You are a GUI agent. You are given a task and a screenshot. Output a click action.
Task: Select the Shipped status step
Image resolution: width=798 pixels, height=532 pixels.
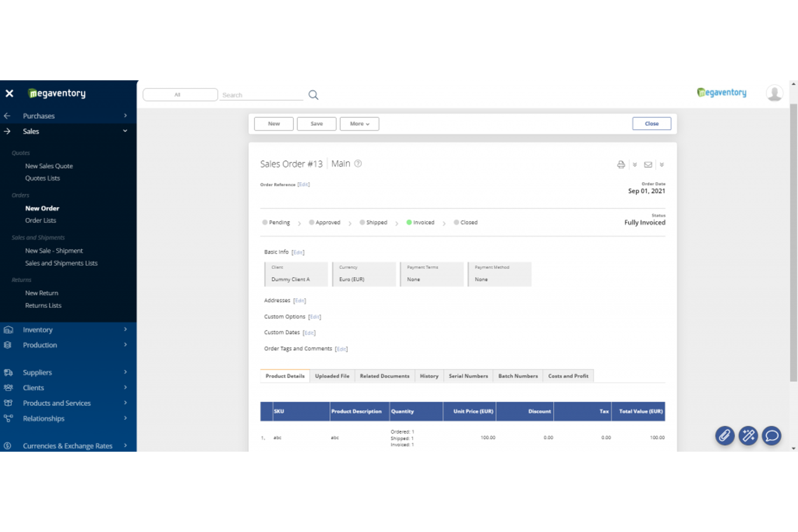coord(373,223)
